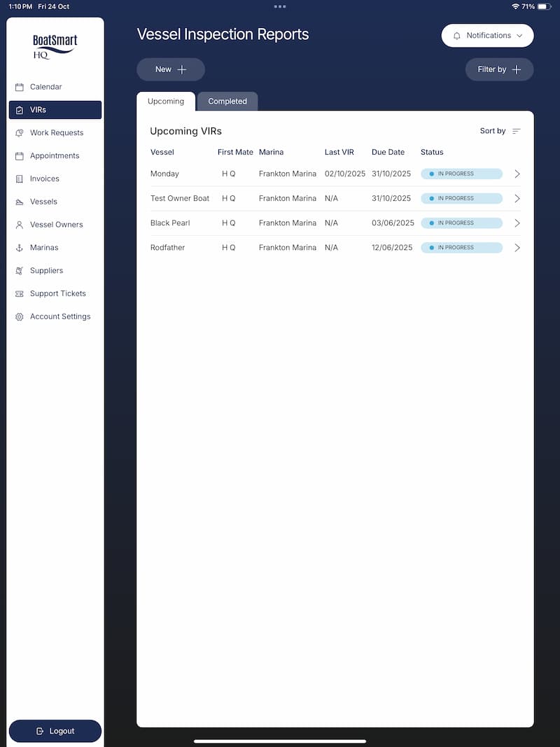560x747 pixels.
Task: Click the Work Requests sidebar icon
Action: click(20, 133)
